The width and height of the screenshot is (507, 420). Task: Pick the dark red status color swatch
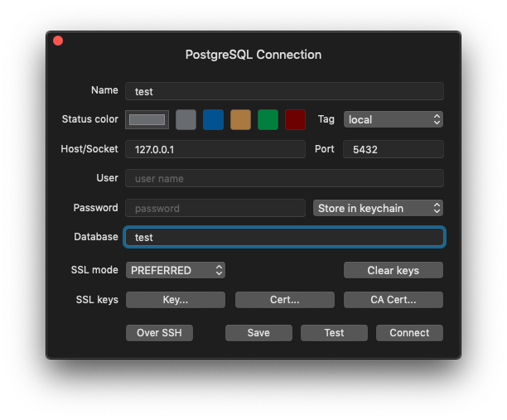[295, 119]
